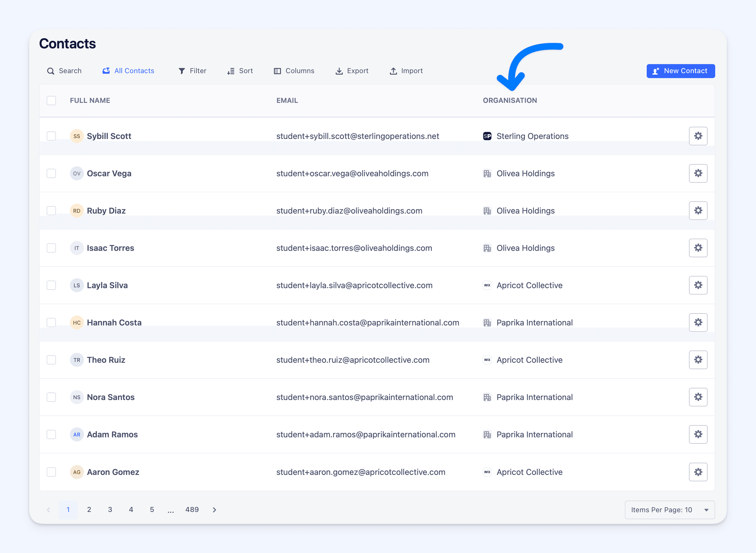This screenshot has width=756, height=553.
Task: Open the Sort options
Action: point(240,71)
